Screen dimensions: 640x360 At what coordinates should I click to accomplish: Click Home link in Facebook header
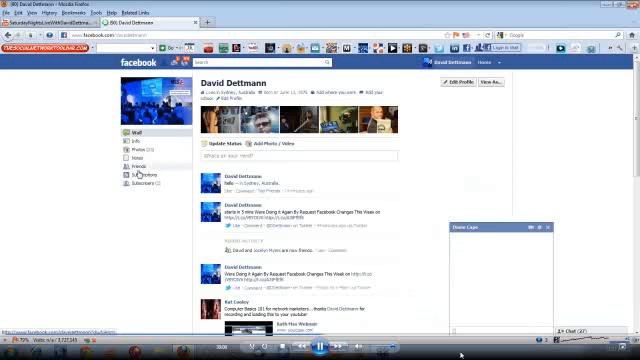pos(484,62)
